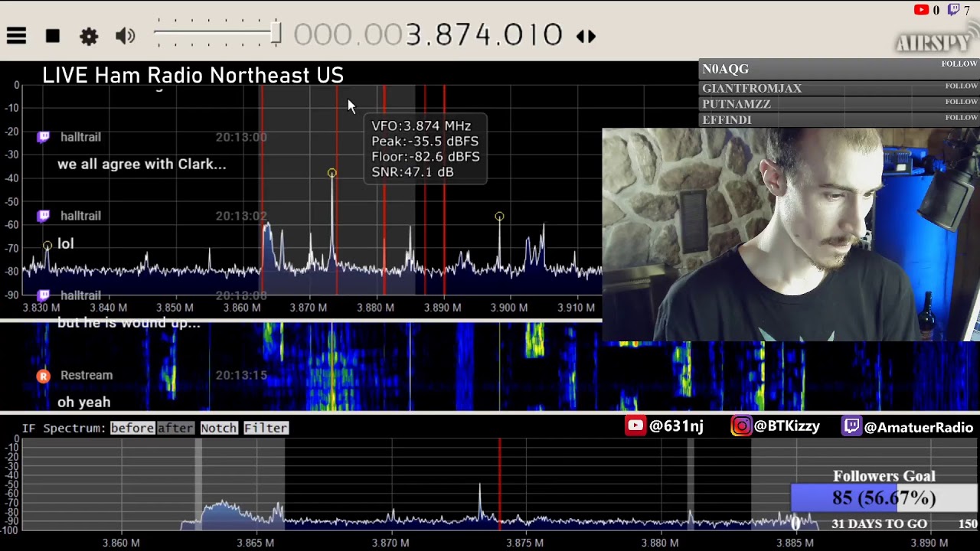Click the Twitch icon next to @AmatuerRadio
Screen dimensions: 980x551
tap(851, 426)
